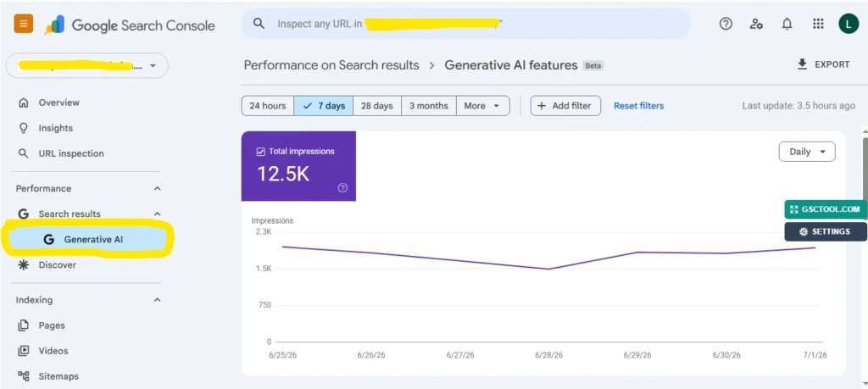Viewport: 868px width, 389px height.
Task: Uncheck the Total impressions checkbox
Action: click(261, 152)
